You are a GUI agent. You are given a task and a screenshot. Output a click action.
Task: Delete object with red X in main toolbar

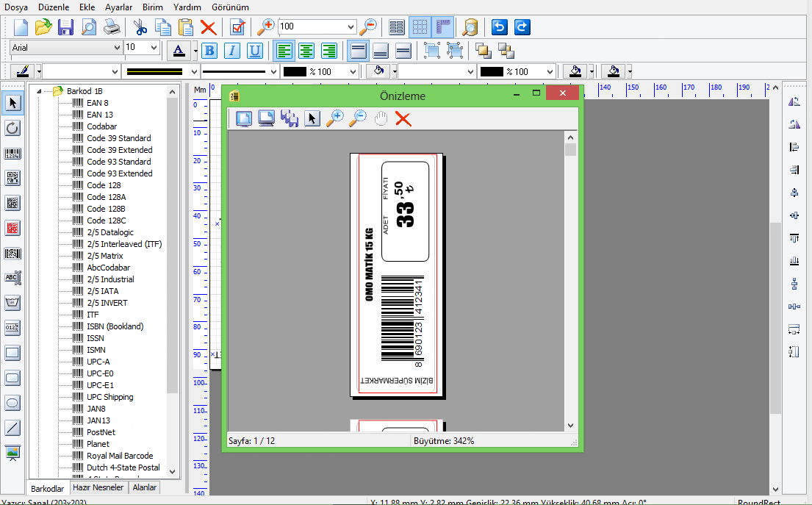208,27
